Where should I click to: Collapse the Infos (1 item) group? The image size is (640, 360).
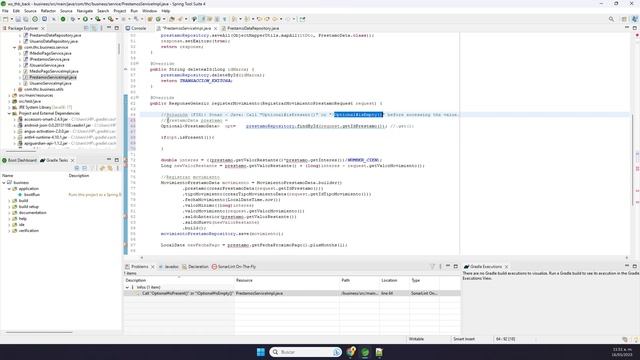tap(127, 287)
